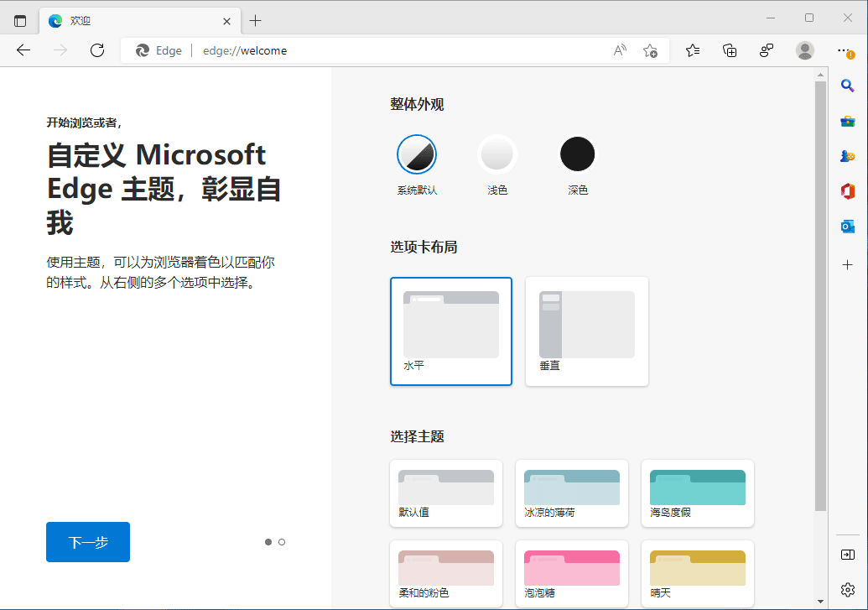The height and width of the screenshot is (610, 868).
Task: Open sidebar Games icon
Action: (847, 156)
